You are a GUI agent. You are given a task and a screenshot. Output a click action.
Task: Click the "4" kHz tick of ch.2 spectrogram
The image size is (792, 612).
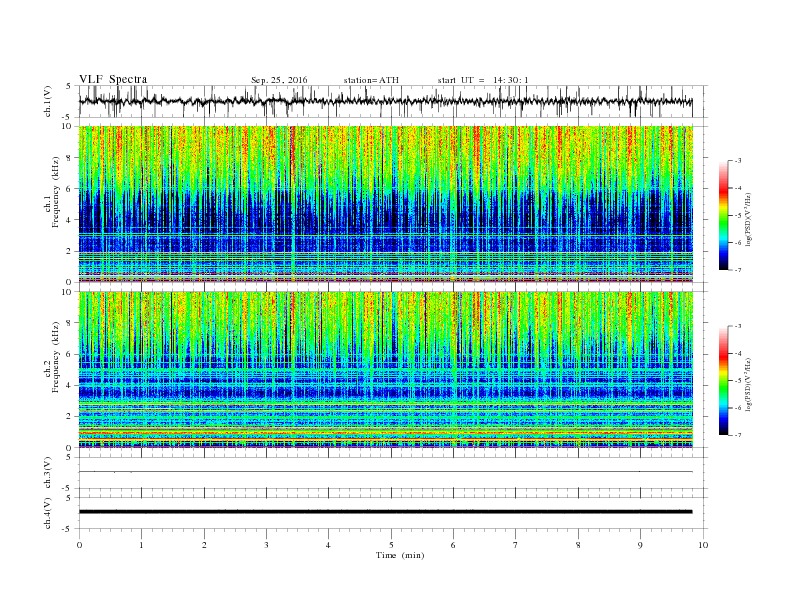(x=69, y=385)
